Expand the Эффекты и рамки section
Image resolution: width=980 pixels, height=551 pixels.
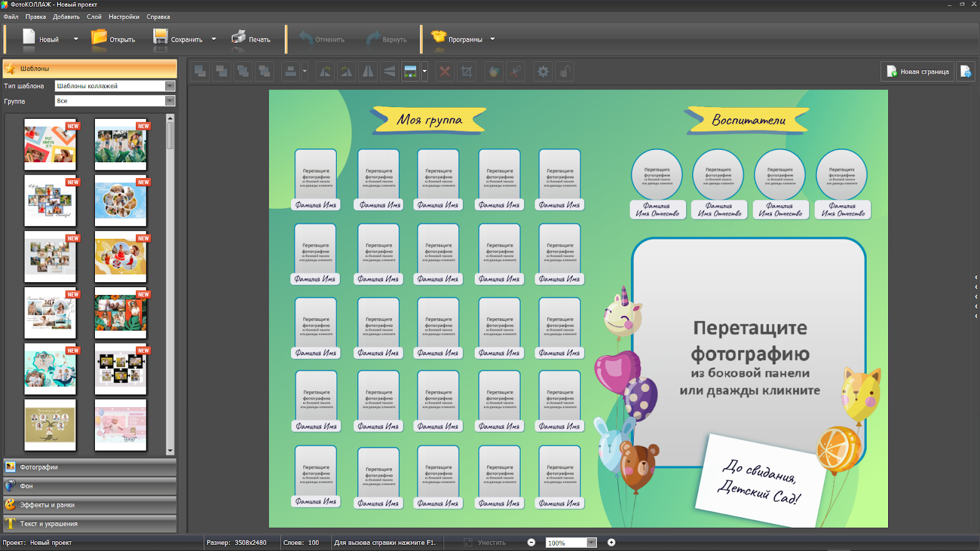[89, 505]
